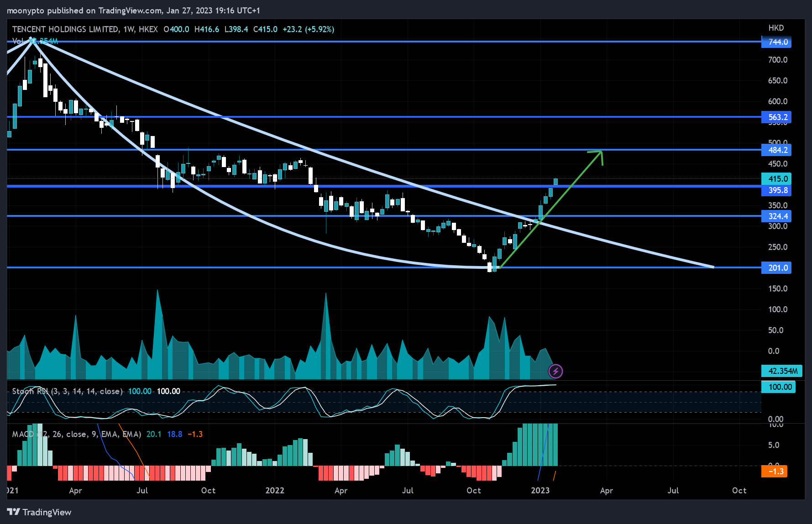Screen dimensions: 812x524
Task: Click the 2022 time axis label
Action: tap(275, 490)
